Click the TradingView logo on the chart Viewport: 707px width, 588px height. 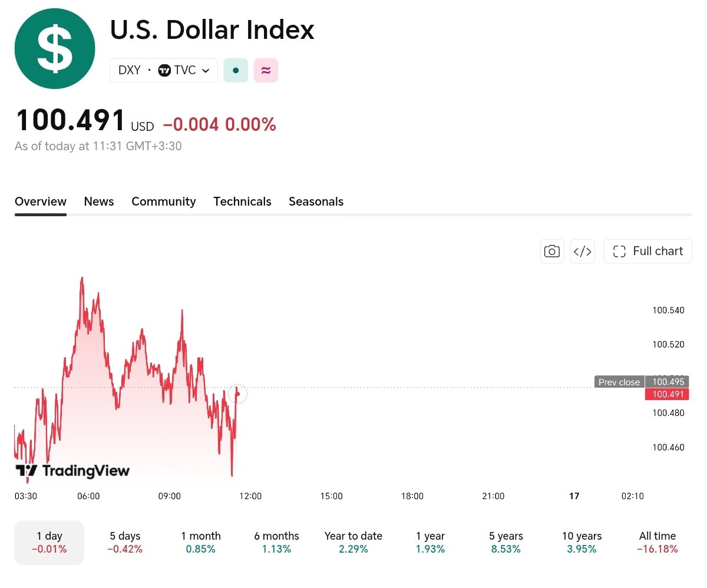[x=72, y=471]
